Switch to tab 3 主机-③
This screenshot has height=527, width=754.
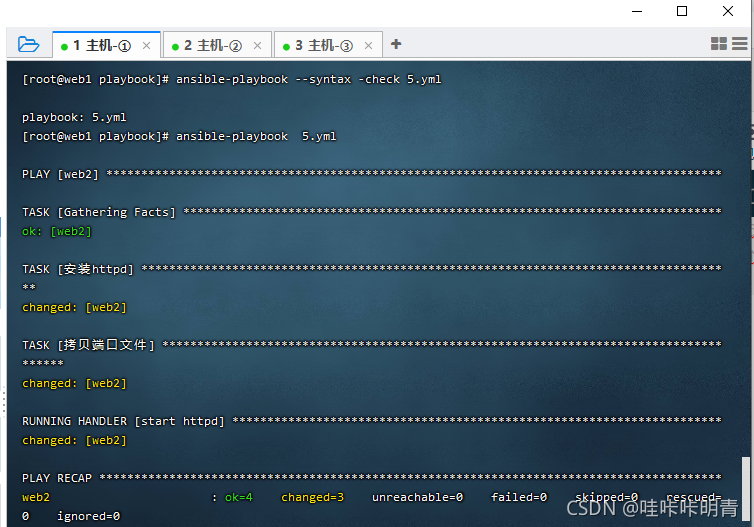click(x=328, y=45)
